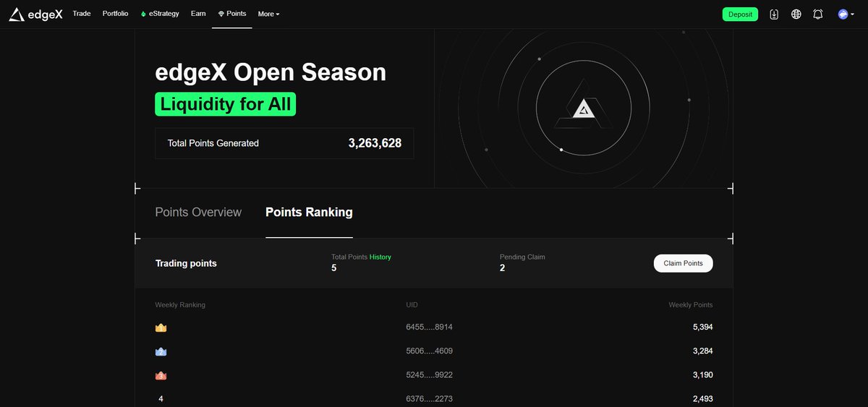Viewport: 868px width, 407px height.
Task: Click UID 6376.....2273
Action: point(429,399)
